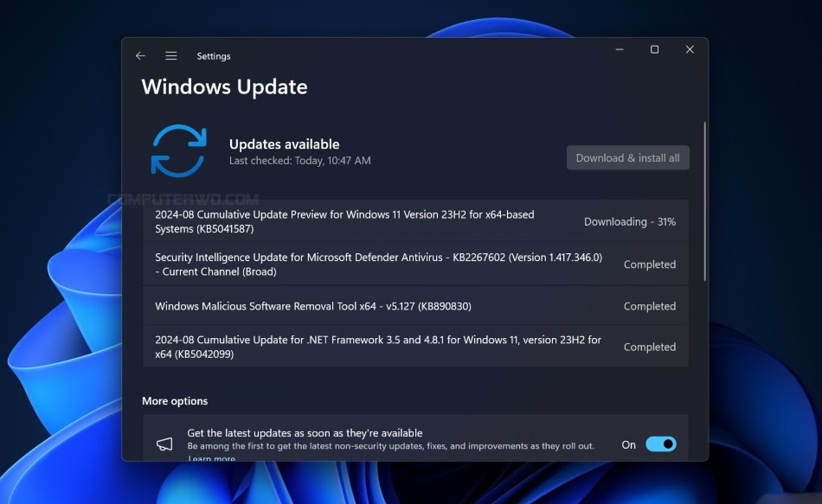Click the More options section heading

click(175, 401)
